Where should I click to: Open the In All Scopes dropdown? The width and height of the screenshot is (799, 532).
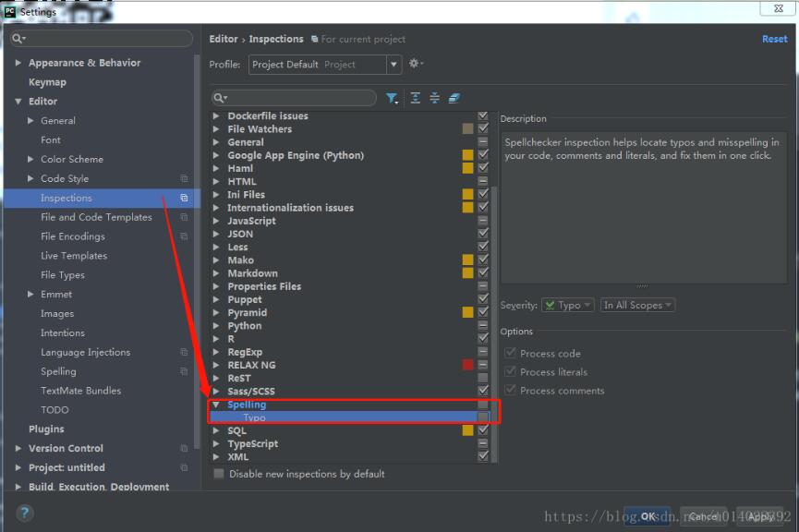(x=637, y=305)
